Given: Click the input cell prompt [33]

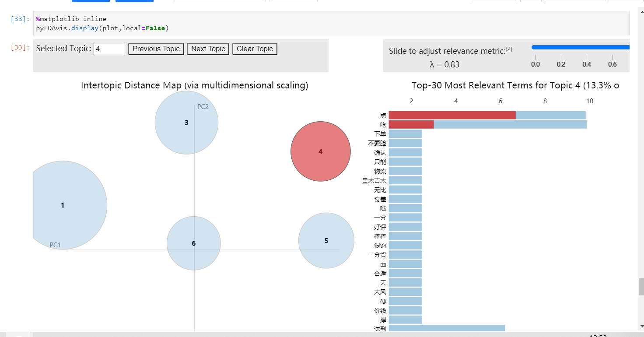Looking at the screenshot, I should (21, 19).
